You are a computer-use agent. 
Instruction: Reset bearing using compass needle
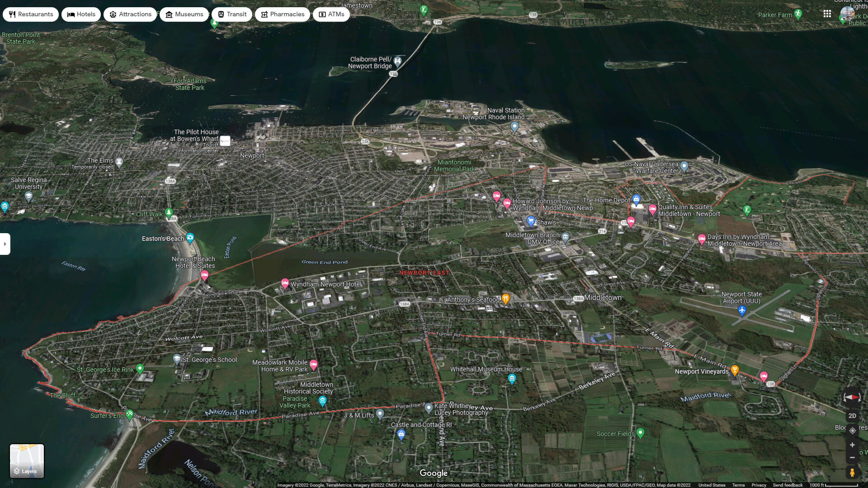pyautogui.click(x=852, y=397)
